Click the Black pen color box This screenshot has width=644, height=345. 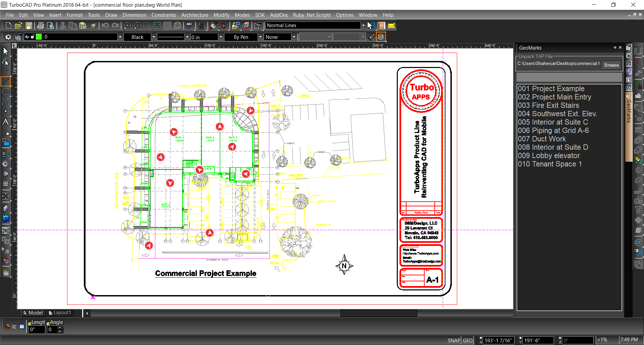(138, 37)
